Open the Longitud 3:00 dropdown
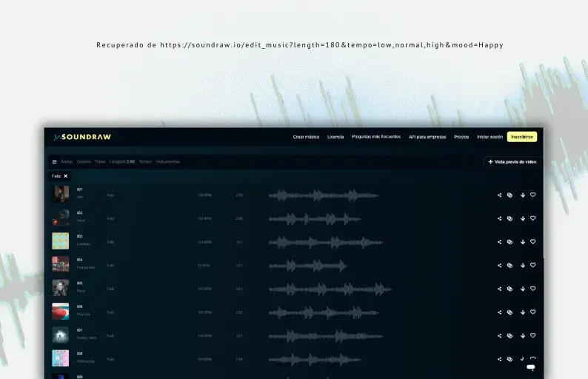 [x=122, y=161]
